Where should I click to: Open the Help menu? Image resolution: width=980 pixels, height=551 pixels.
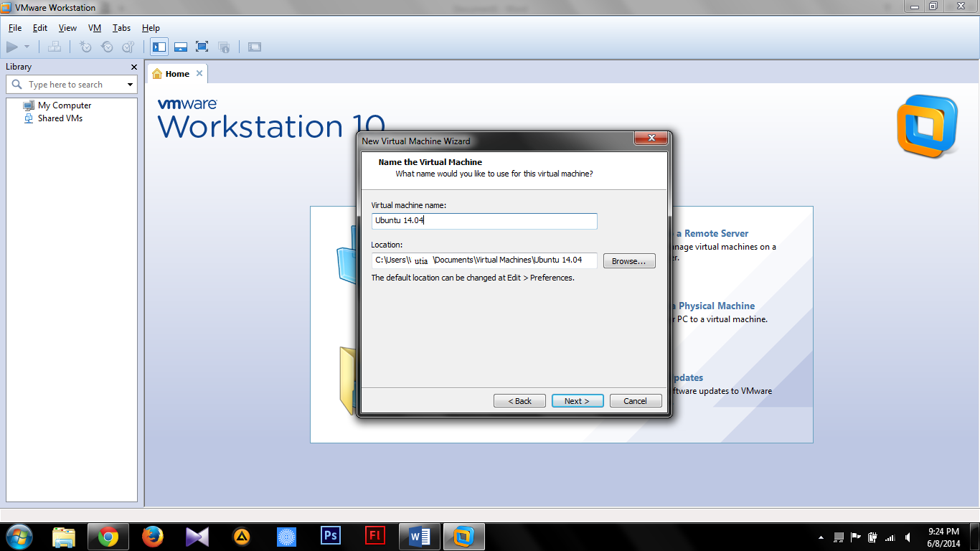click(x=151, y=28)
